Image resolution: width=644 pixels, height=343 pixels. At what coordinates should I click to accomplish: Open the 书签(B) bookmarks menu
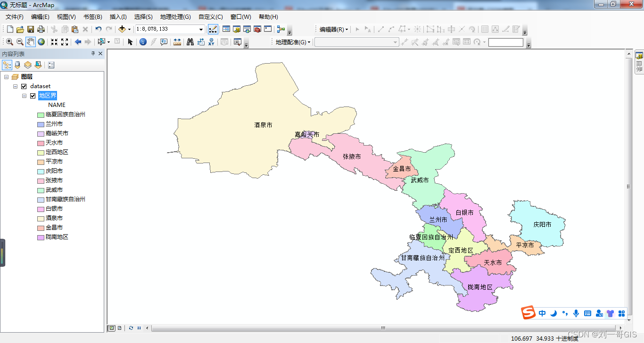pyautogui.click(x=92, y=17)
